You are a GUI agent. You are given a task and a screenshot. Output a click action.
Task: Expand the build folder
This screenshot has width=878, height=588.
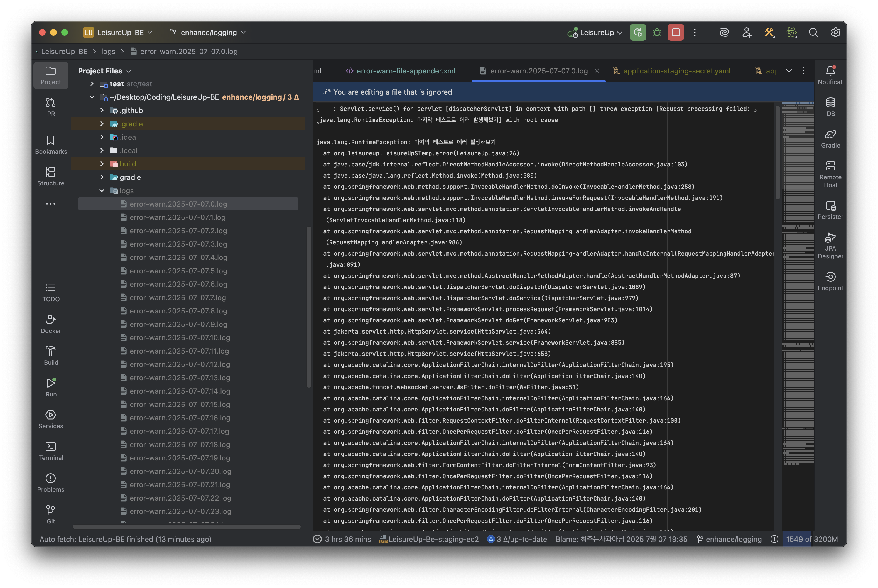tap(102, 164)
